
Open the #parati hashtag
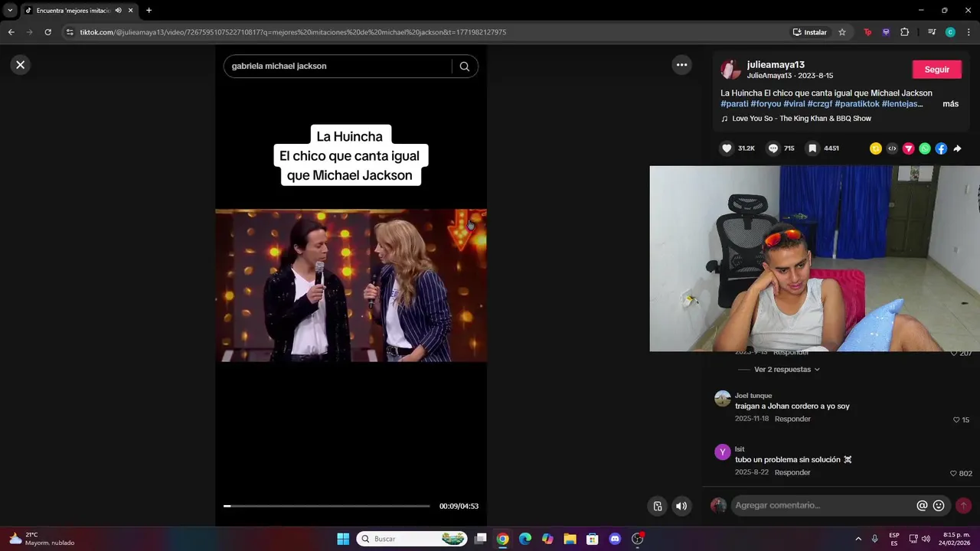tap(734, 104)
